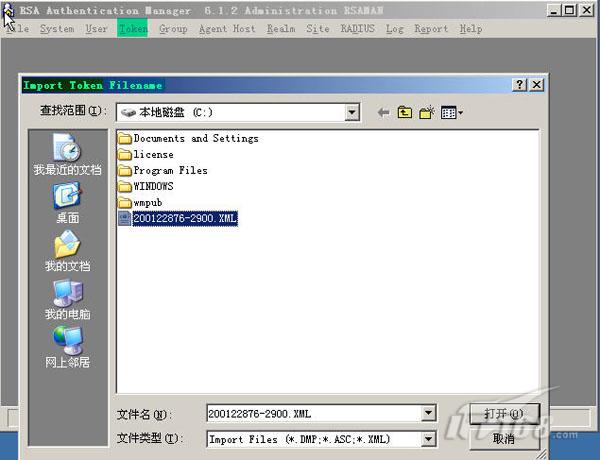Select the license folder name
This screenshot has width=600, height=460.
click(x=153, y=155)
